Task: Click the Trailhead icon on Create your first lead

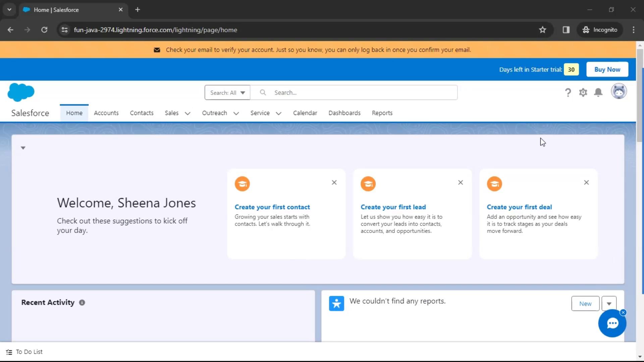Action: (368, 184)
